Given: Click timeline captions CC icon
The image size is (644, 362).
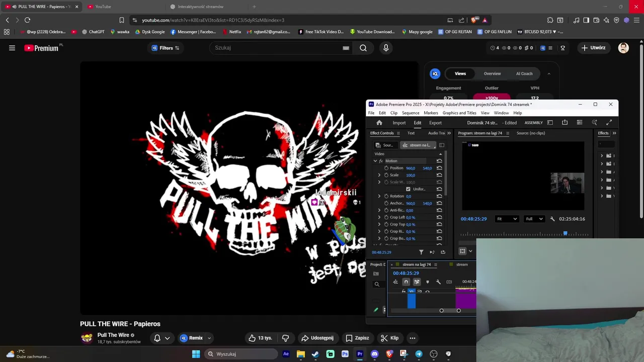Looking at the screenshot, I should [449, 282].
